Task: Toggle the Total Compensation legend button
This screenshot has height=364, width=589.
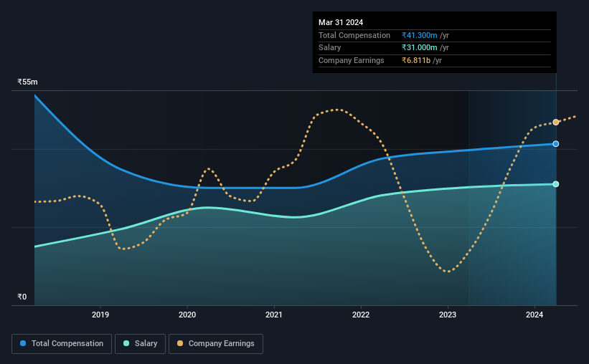Action: [x=62, y=344]
